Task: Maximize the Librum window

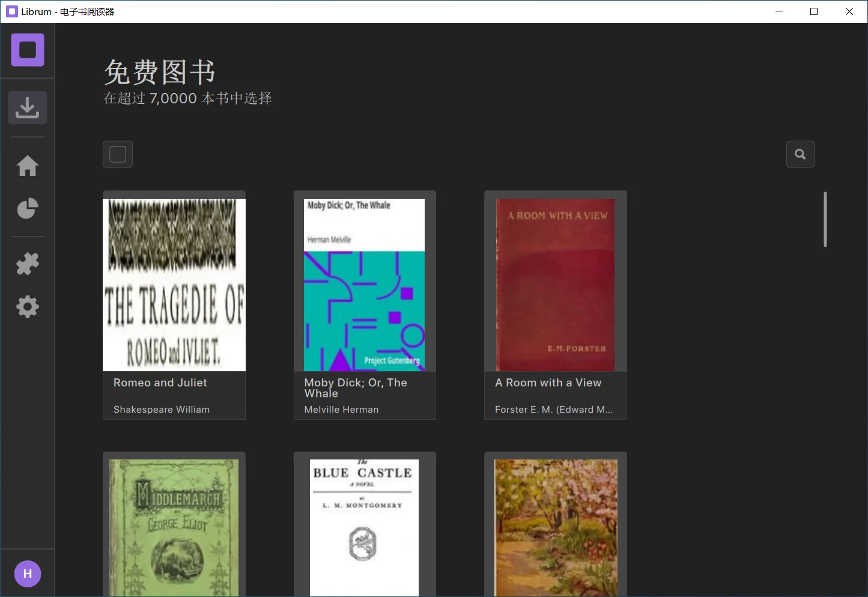Action: (x=814, y=11)
